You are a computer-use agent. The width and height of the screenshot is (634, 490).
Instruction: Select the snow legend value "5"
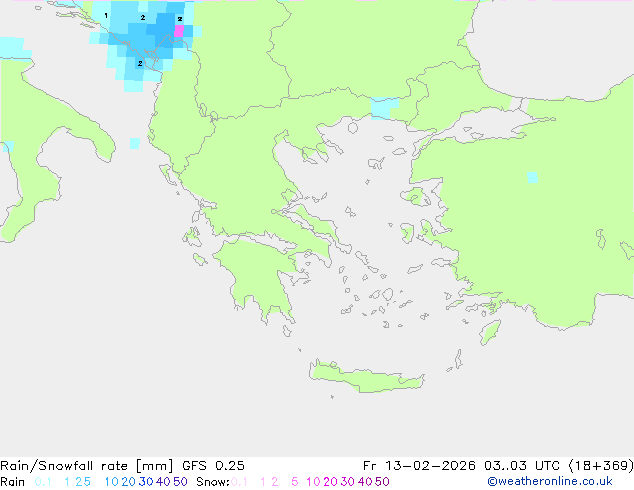[295, 482]
